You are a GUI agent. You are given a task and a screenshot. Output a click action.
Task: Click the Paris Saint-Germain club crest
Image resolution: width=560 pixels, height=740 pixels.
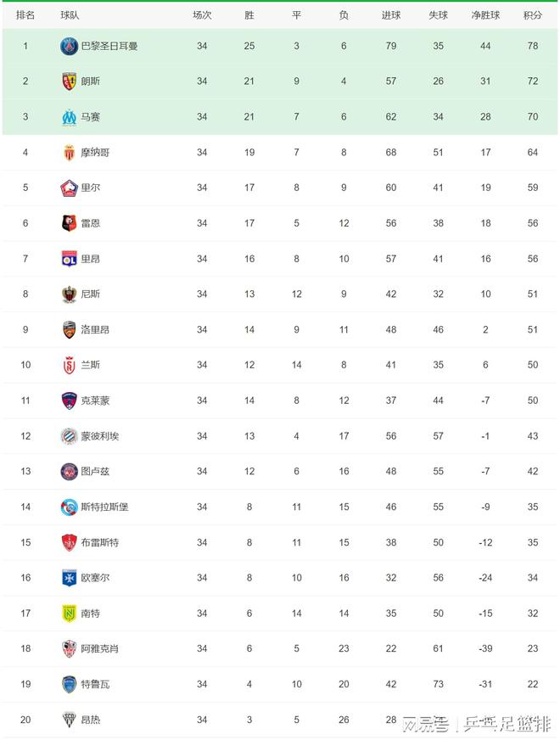(x=69, y=46)
